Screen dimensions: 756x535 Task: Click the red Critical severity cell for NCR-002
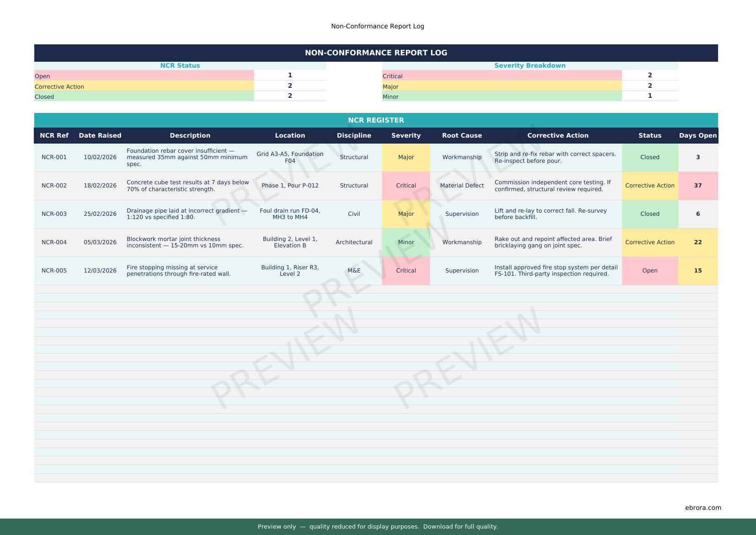(405, 186)
